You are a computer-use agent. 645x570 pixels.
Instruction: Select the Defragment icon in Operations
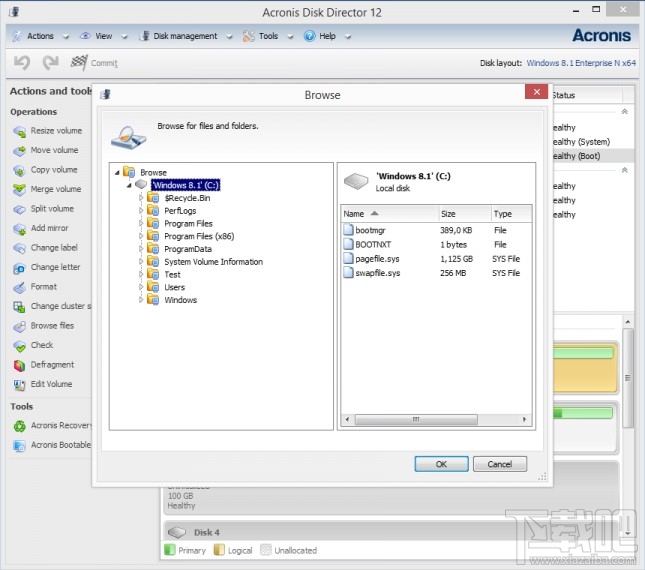[19, 365]
